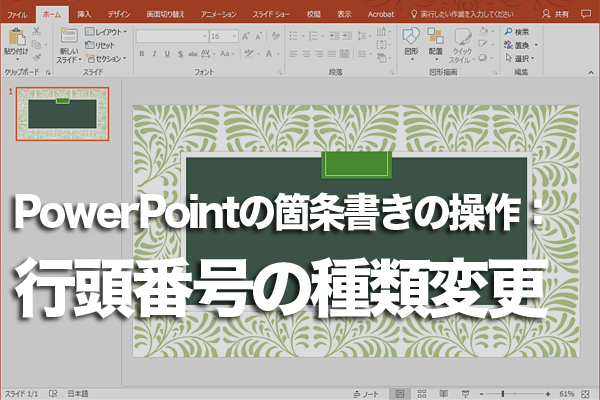The height and width of the screenshot is (400, 600).
Task: Click the spell check icon in status bar
Action: tap(53, 393)
